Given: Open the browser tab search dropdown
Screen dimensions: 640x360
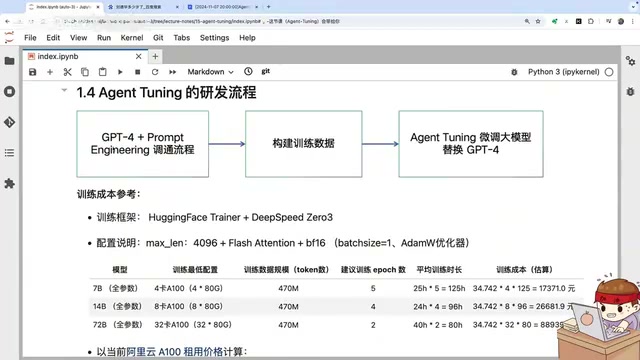Looking at the screenshot, I should 633,7.
